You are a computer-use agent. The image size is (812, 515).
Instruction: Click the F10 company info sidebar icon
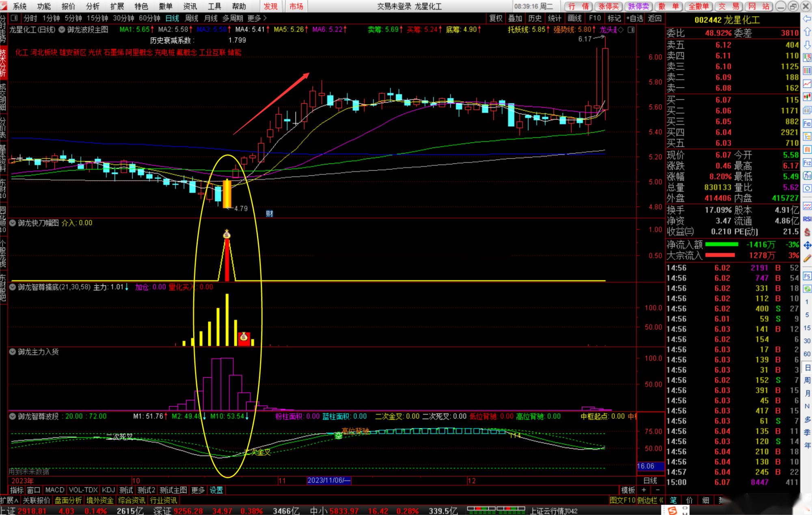807,123
